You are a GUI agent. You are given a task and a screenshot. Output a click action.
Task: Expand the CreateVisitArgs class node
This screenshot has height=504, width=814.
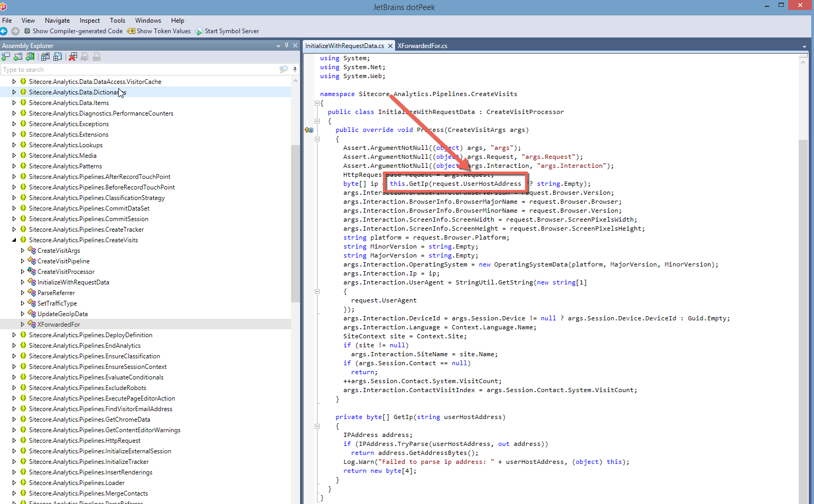pos(23,251)
